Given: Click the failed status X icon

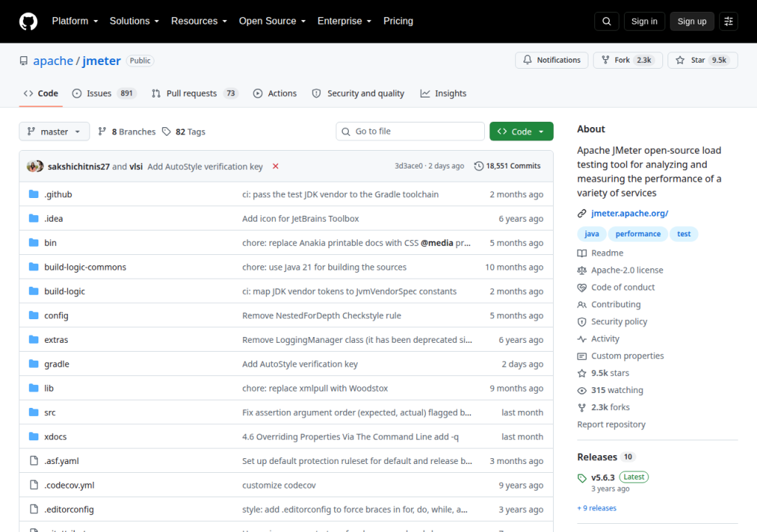Looking at the screenshot, I should tap(275, 166).
